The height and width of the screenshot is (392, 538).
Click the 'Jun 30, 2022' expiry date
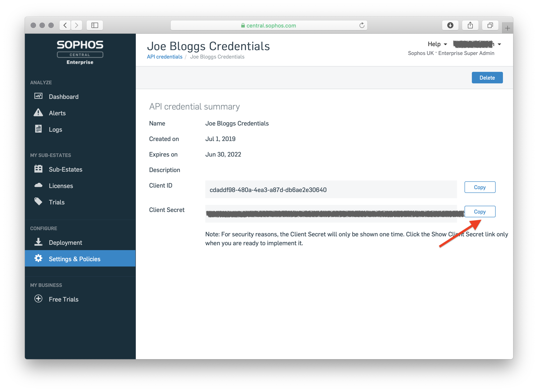223,155
